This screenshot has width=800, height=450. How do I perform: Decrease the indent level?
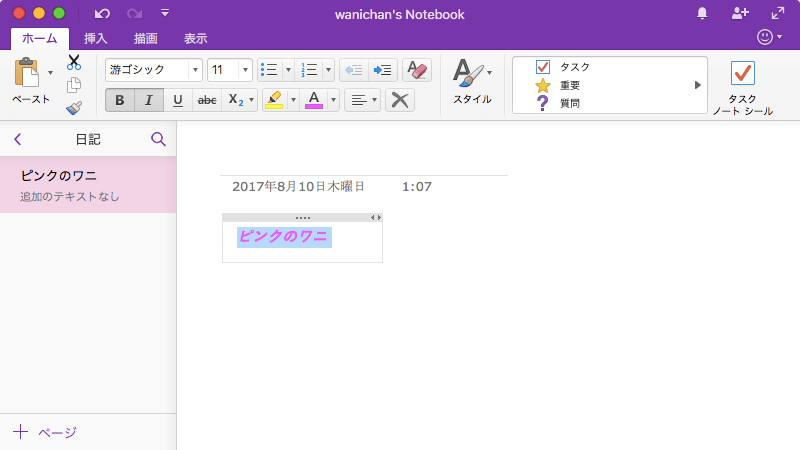point(354,70)
